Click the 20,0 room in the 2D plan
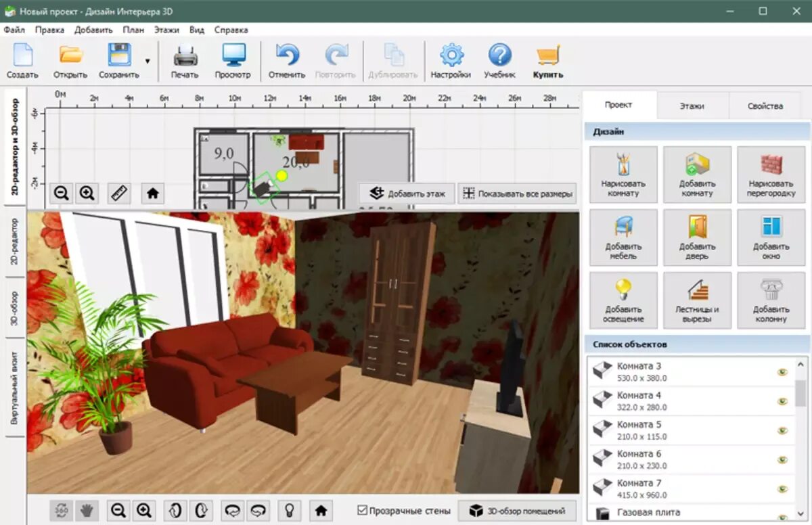Image resolution: width=812 pixels, height=525 pixels. coord(296,162)
